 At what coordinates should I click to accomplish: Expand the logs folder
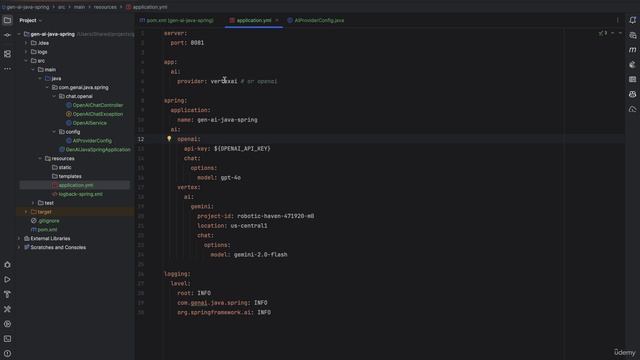pyautogui.click(x=26, y=52)
